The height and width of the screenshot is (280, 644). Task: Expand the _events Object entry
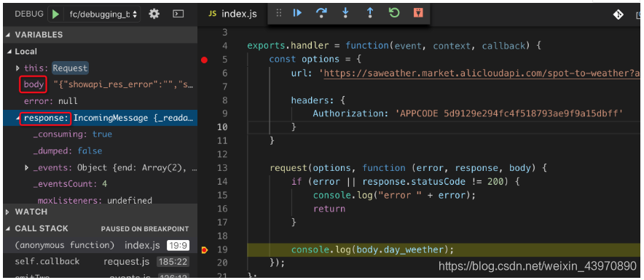pos(27,168)
